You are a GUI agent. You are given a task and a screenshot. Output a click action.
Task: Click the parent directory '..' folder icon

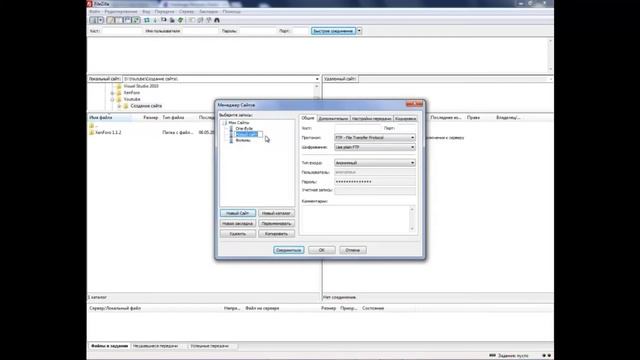coord(91,126)
